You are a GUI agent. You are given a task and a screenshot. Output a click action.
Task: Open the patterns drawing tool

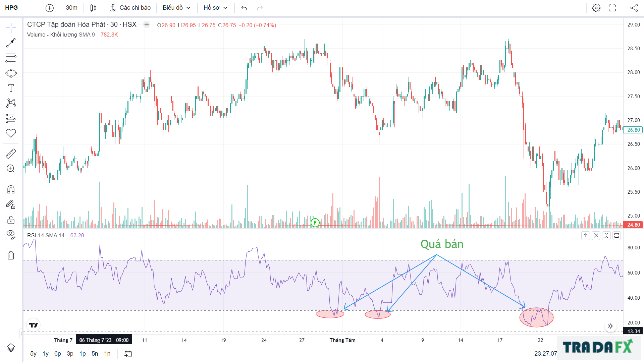pyautogui.click(x=11, y=103)
